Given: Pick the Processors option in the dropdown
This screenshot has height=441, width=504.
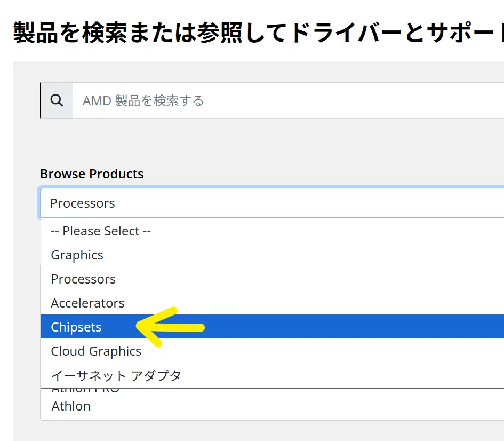Looking at the screenshot, I should [83, 279].
